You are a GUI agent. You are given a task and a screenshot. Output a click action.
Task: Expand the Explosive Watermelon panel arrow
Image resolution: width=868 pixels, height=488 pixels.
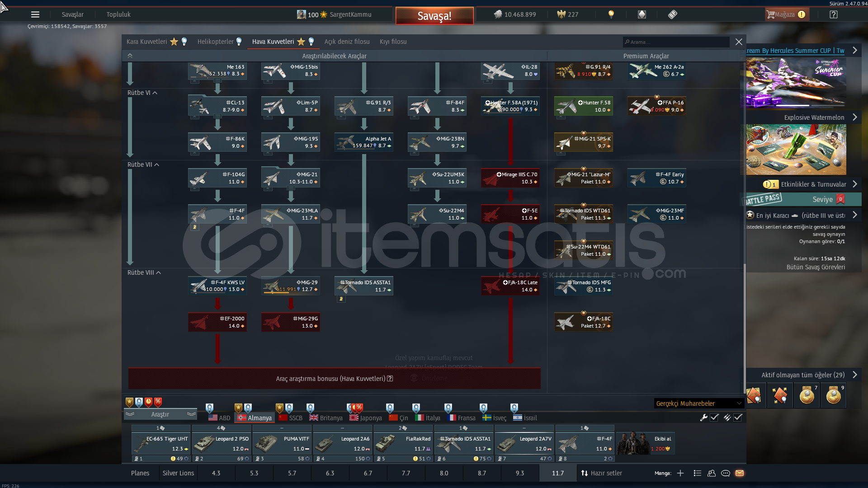[855, 117]
